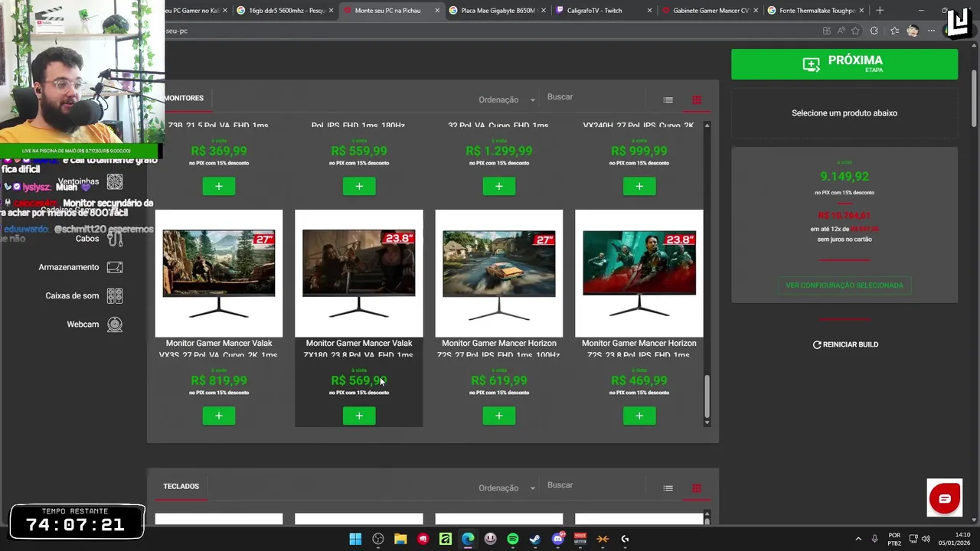The width and height of the screenshot is (980, 551).
Task: Open Spotify from the taskbar
Action: click(x=513, y=539)
